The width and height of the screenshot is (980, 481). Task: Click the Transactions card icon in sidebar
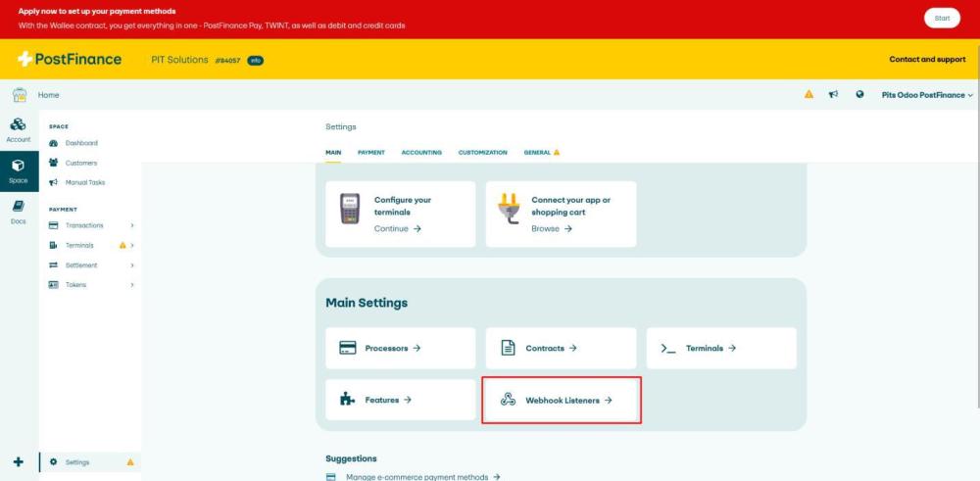click(53, 225)
